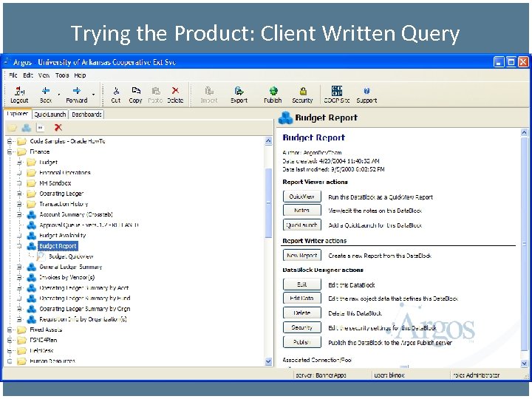Select Requisition Info by Organization(s)
The width and height of the screenshot is (532, 399).
tap(83, 319)
